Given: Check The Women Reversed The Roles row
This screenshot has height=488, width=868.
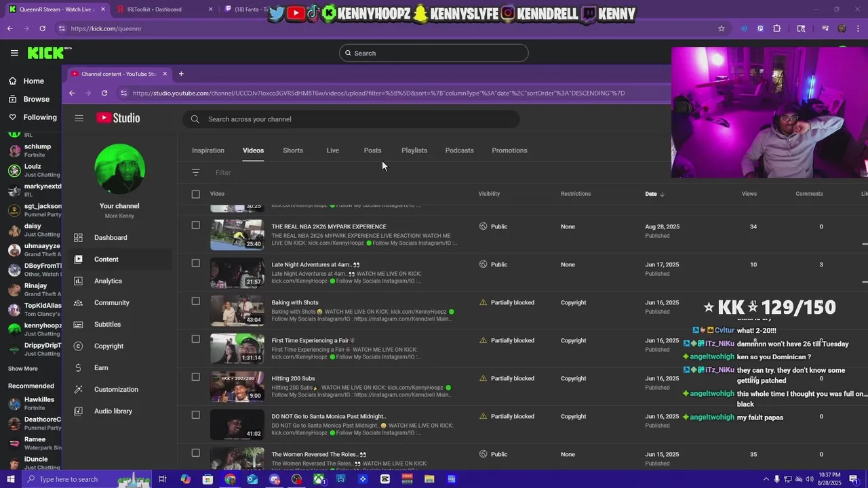Looking at the screenshot, I should pyautogui.click(x=196, y=453).
